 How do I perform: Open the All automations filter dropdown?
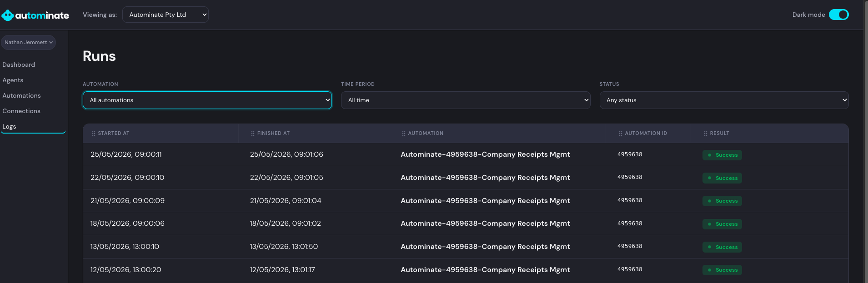pyautogui.click(x=207, y=100)
